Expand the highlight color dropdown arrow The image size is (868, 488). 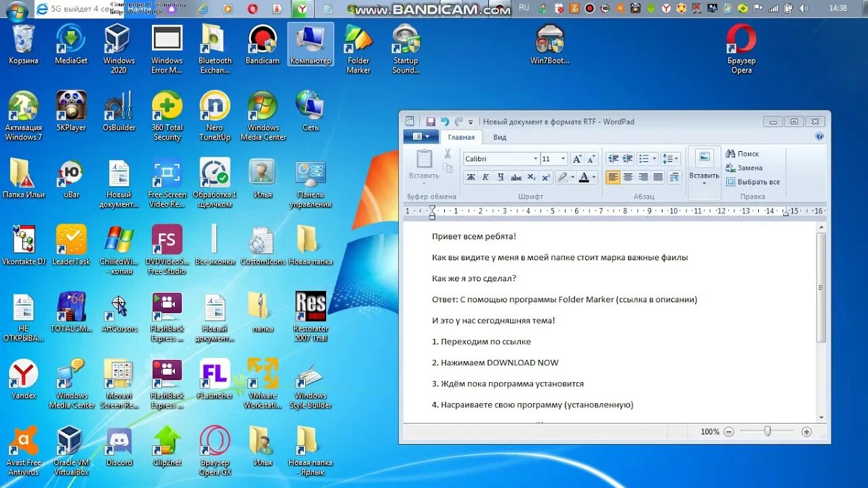tap(573, 177)
